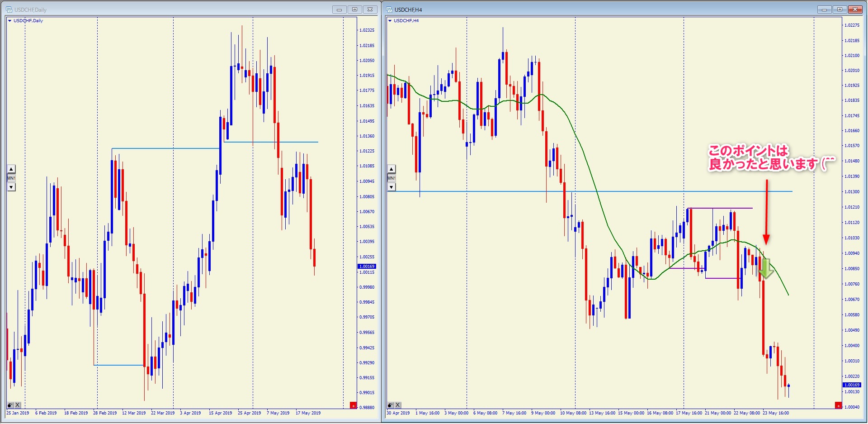Screen dimensions: 868x424
Task: Click the 9 May 00:00 time label
Action: (x=543, y=413)
